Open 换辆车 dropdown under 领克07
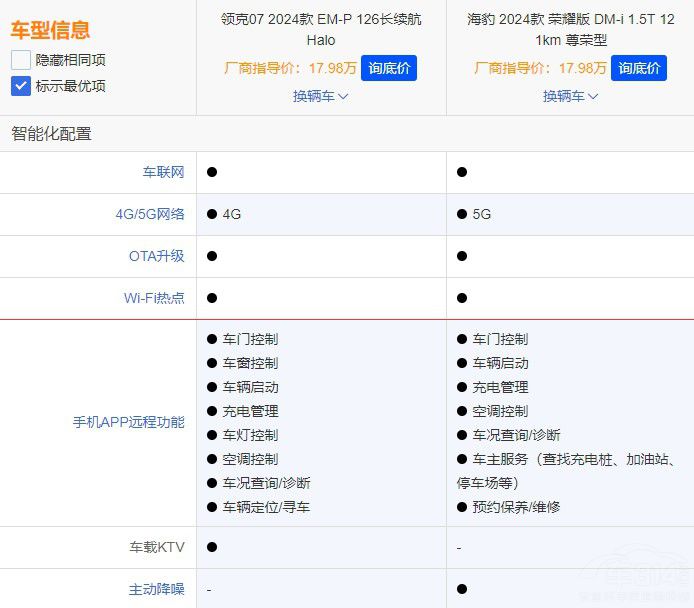Viewport: 694px width, 608px height. 320,96
